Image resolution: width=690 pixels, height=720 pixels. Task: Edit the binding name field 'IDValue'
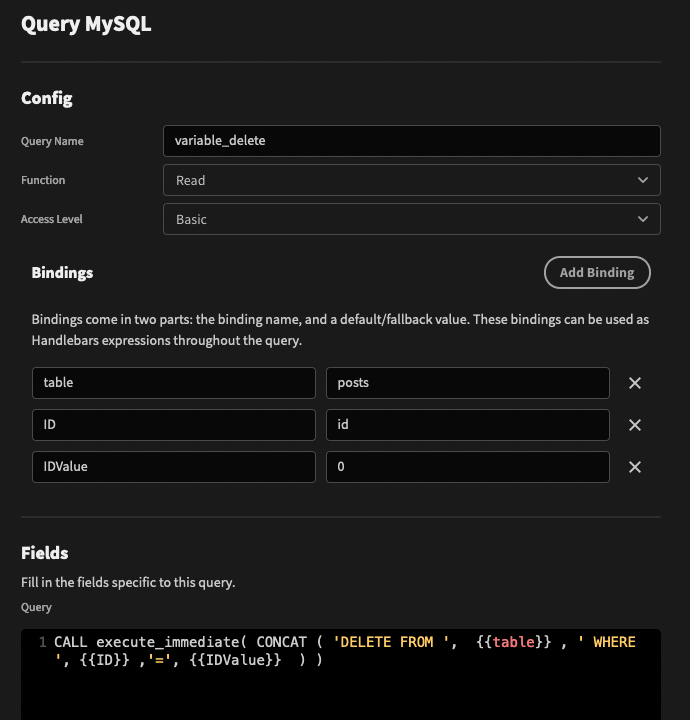coord(174,467)
